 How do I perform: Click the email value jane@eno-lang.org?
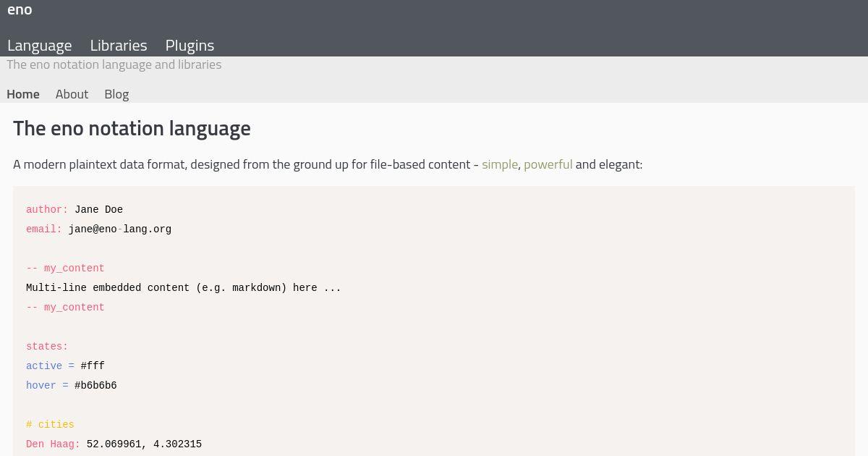click(x=120, y=229)
